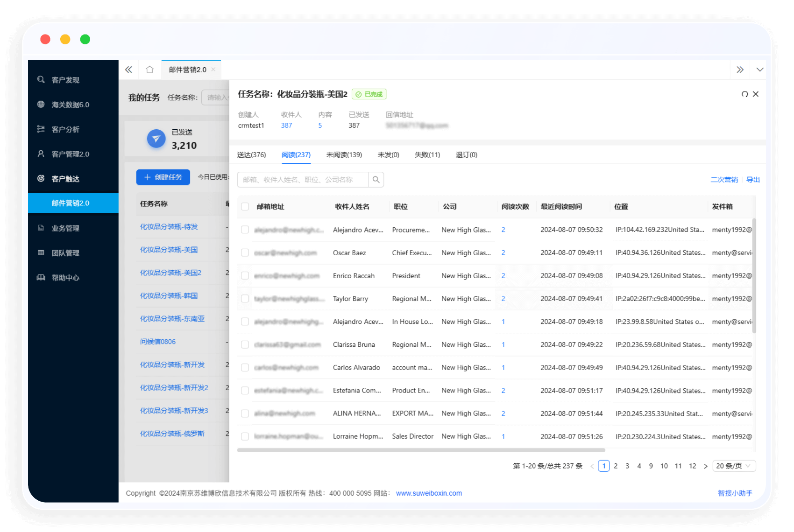Click the recipient search input field
Viewport: 794px width, 532px height.
pos(304,180)
